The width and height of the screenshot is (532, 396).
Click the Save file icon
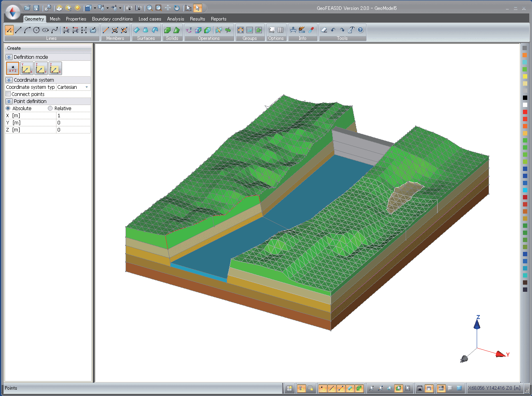point(36,8)
